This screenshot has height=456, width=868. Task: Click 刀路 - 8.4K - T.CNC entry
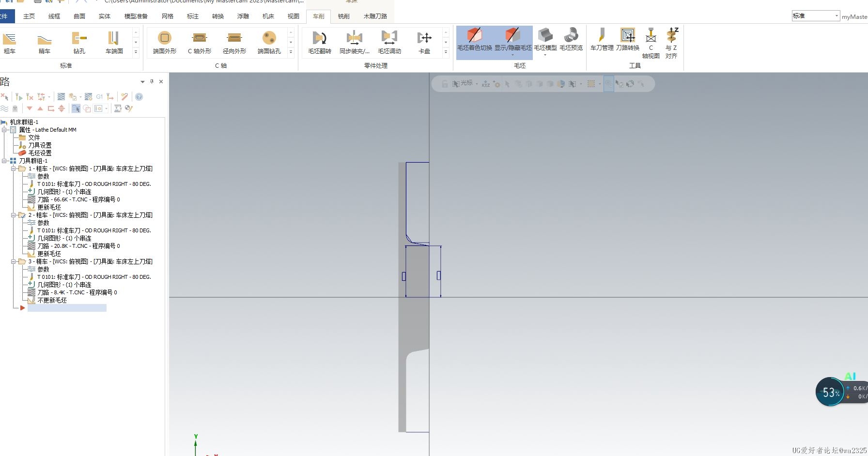point(77,292)
